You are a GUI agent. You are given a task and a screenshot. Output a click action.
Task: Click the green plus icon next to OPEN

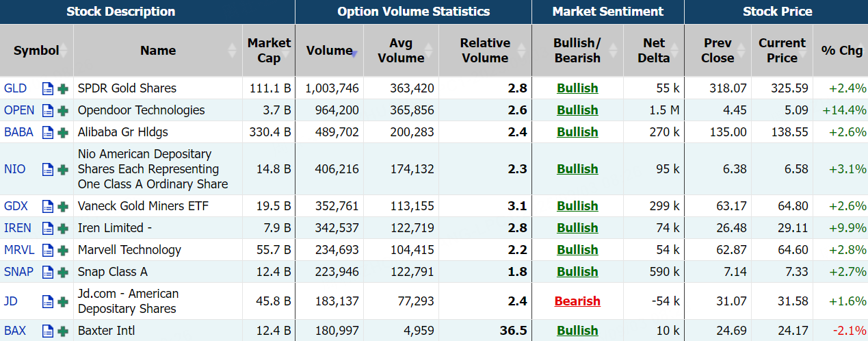(63, 110)
